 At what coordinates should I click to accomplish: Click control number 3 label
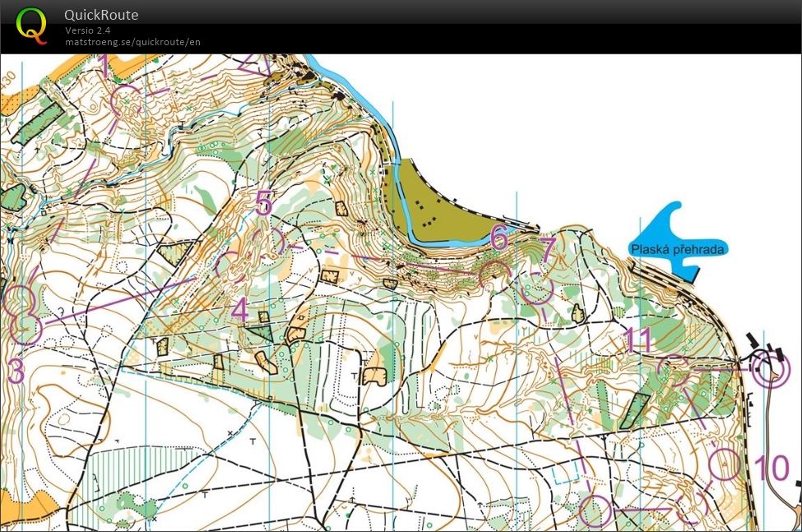[x=16, y=371]
